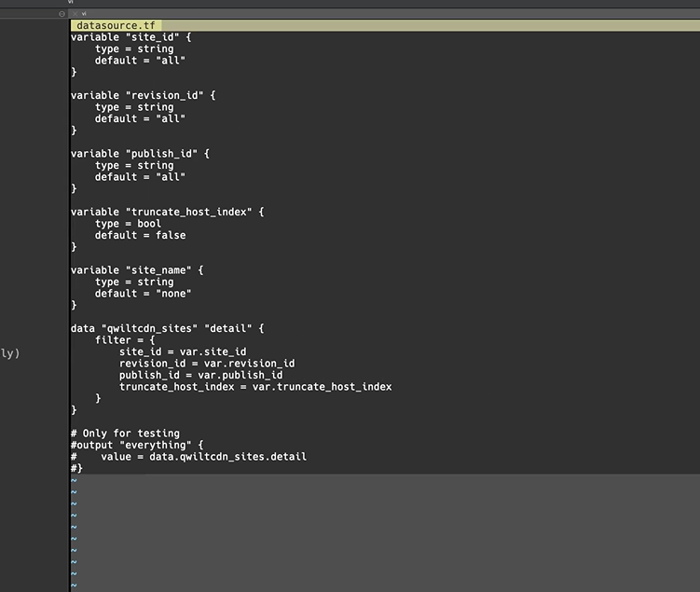Click the commented closing "#}" line
Viewport: 700px width, 592px height.
[76, 468]
